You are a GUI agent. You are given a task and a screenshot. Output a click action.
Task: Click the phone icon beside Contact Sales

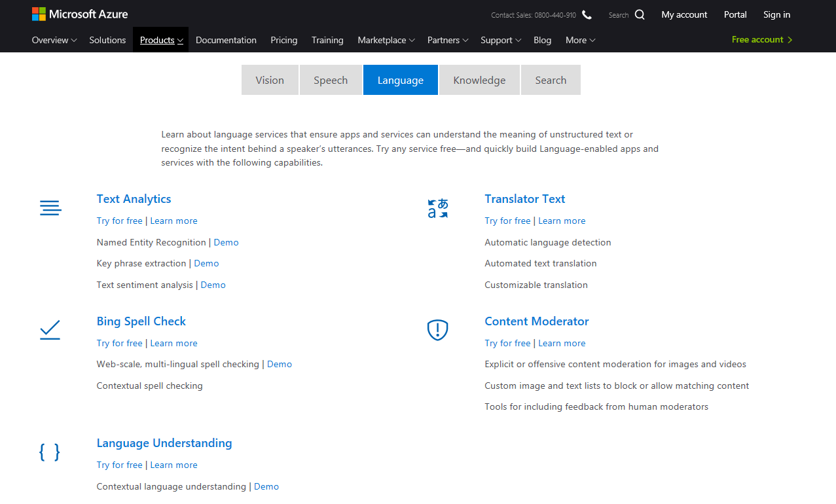[587, 15]
